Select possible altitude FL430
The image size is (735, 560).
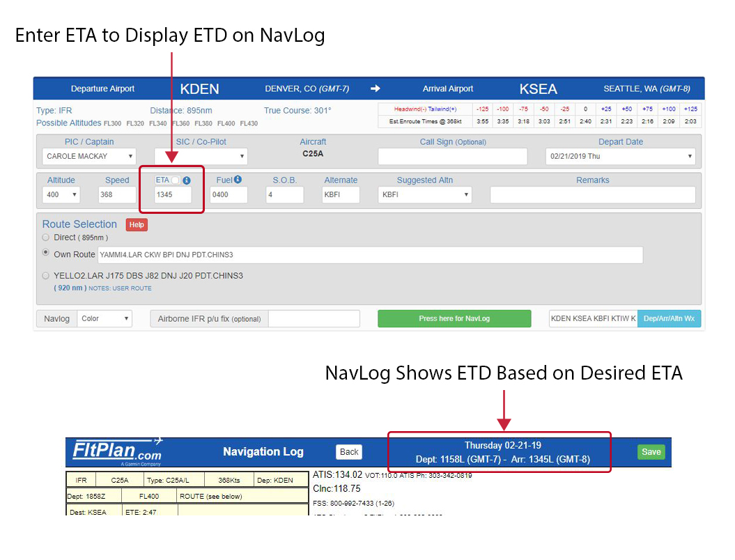(x=249, y=124)
